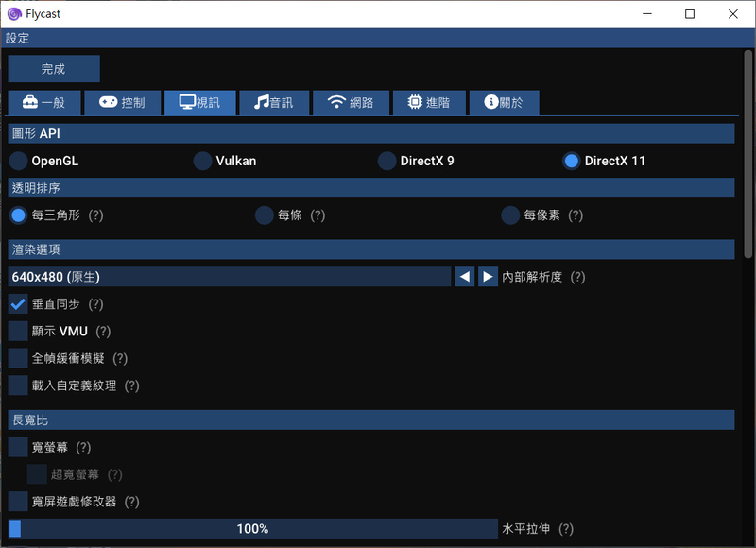The image size is (756, 548).
Task: Choose 每三角形 transparent sorting
Action: [18, 215]
